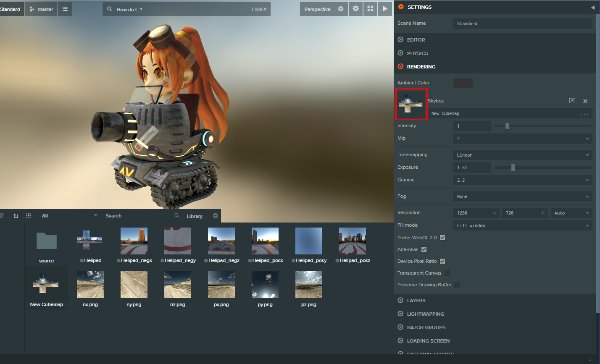Select the Helipad_posz texture
The image size is (600, 364).
point(353,246)
